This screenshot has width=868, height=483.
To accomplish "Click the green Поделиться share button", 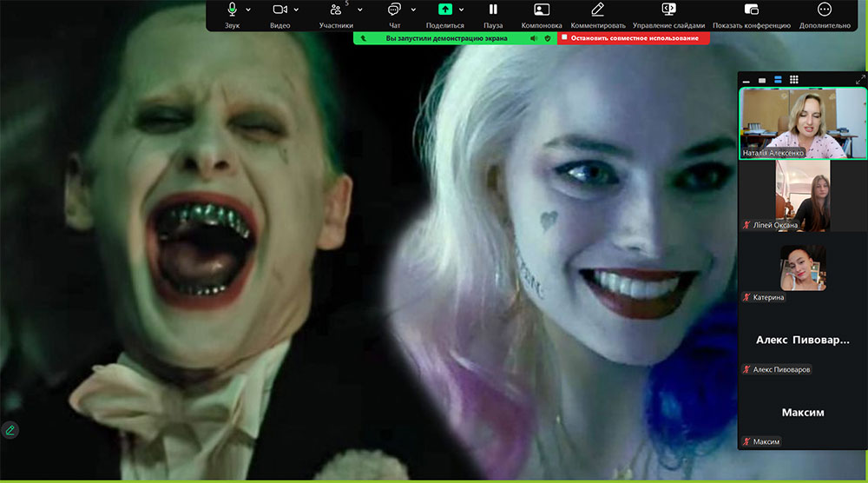I will 445,15.
